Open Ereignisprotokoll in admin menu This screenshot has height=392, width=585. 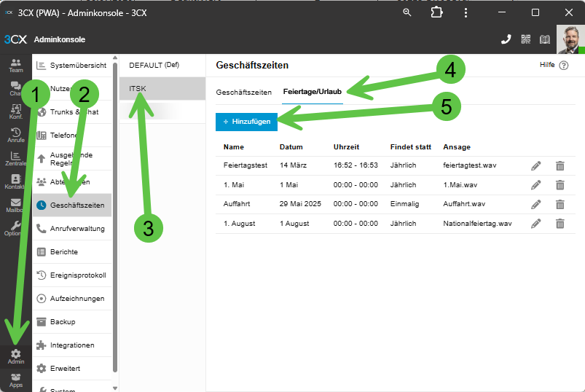[72, 275]
